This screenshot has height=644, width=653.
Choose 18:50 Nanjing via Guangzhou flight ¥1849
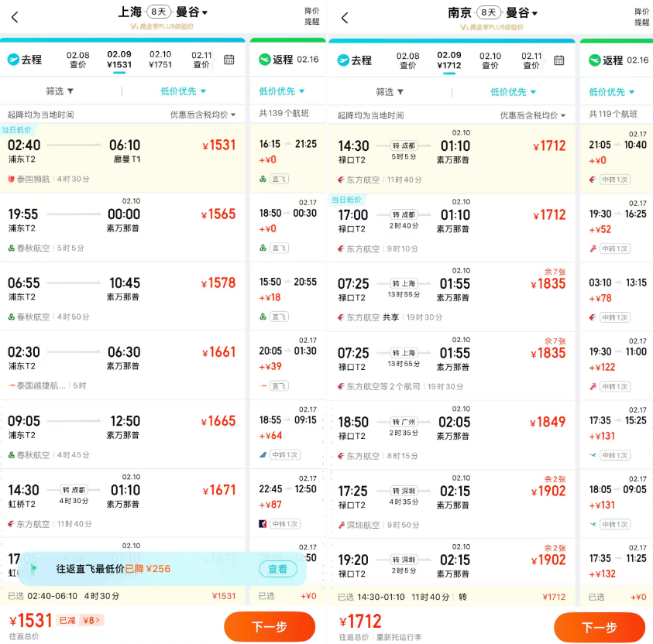click(x=452, y=435)
